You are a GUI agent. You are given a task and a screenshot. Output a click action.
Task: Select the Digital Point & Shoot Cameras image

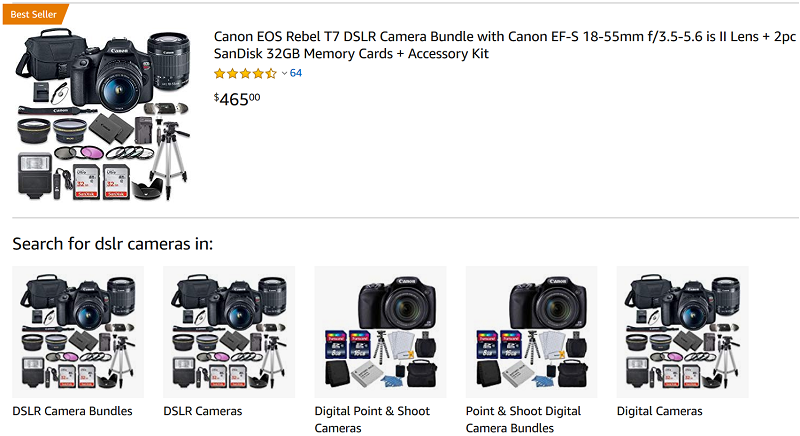point(380,333)
